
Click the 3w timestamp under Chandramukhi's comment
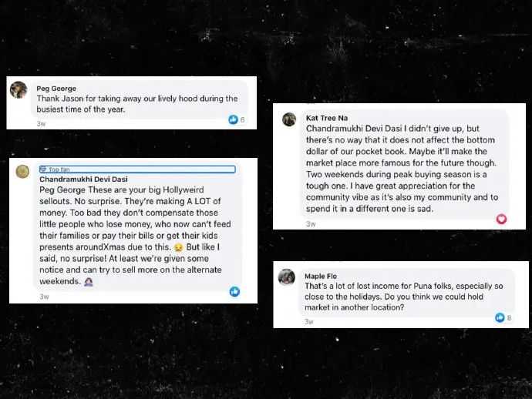(44, 297)
